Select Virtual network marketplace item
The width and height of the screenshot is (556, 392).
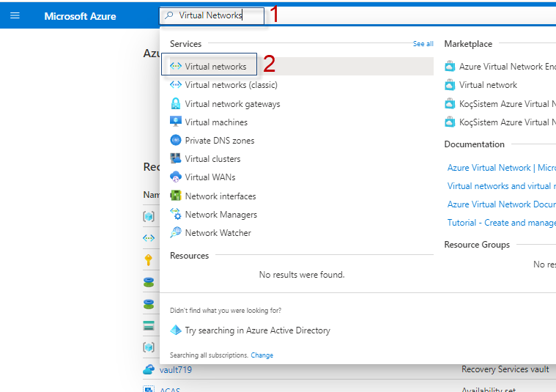coord(488,85)
